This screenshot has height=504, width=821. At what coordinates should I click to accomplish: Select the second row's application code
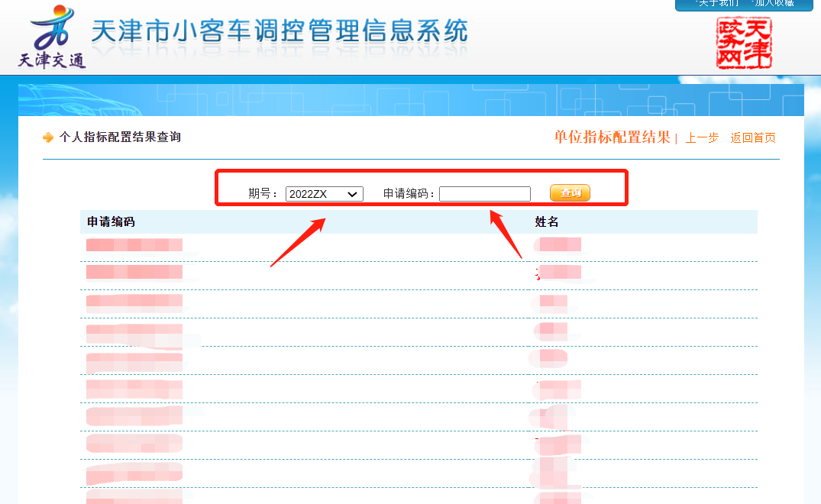pyautogui.click(x=134, y=272)
